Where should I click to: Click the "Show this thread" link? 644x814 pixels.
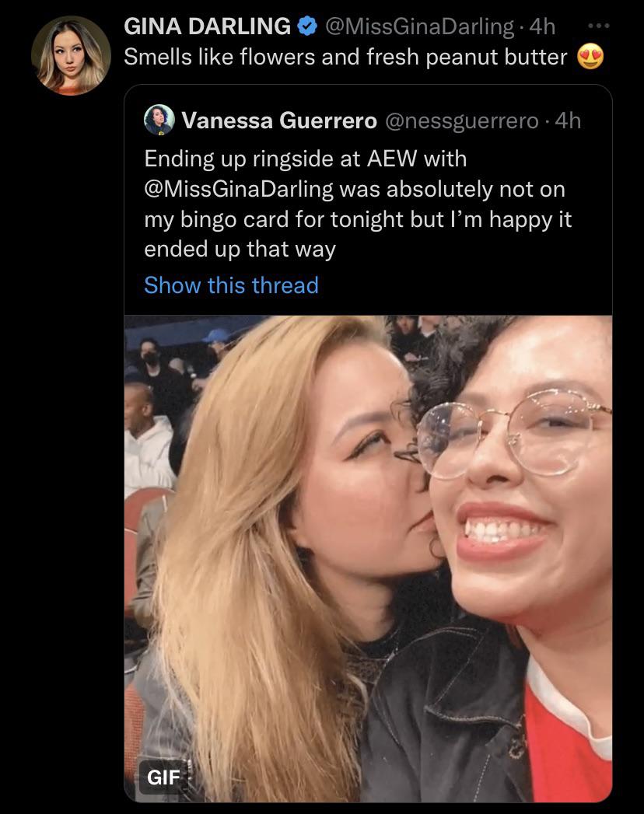point(231,285)
